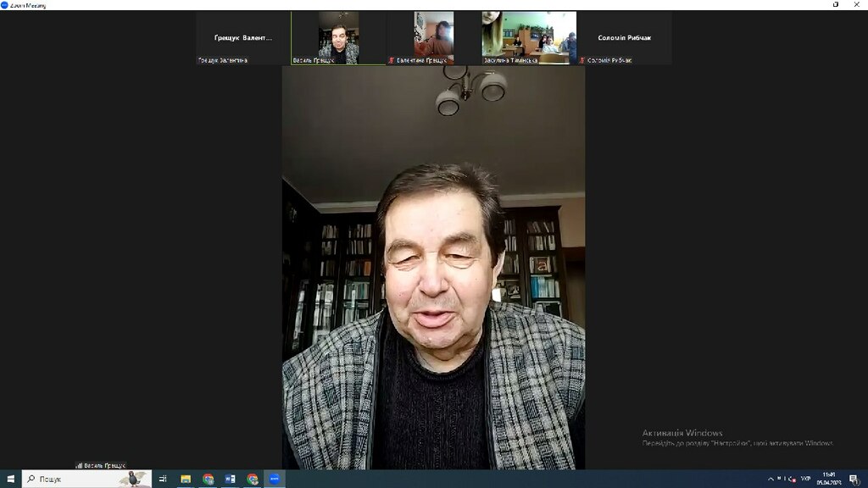The height and width of the screenshot is (488, 868).
Task: Select the Василь Грещук participant thumbnail
Action: pyautogui.click(x=338, y=37)
